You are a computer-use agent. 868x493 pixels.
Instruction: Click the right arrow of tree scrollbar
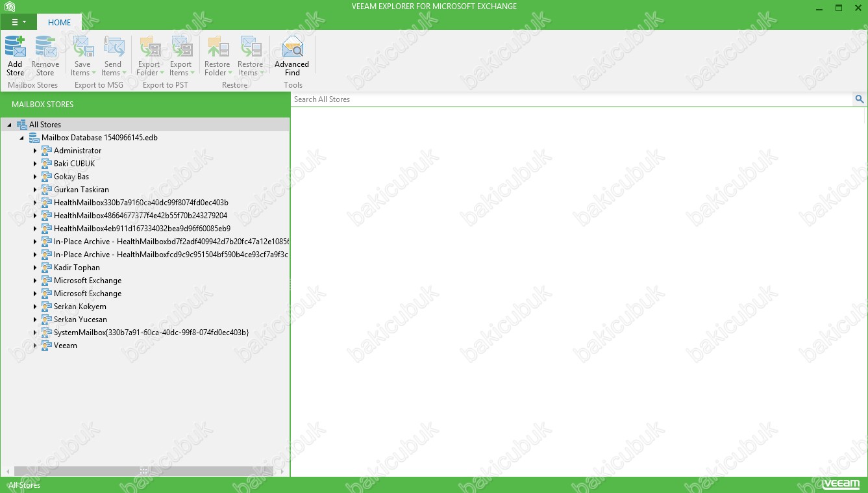282,471
